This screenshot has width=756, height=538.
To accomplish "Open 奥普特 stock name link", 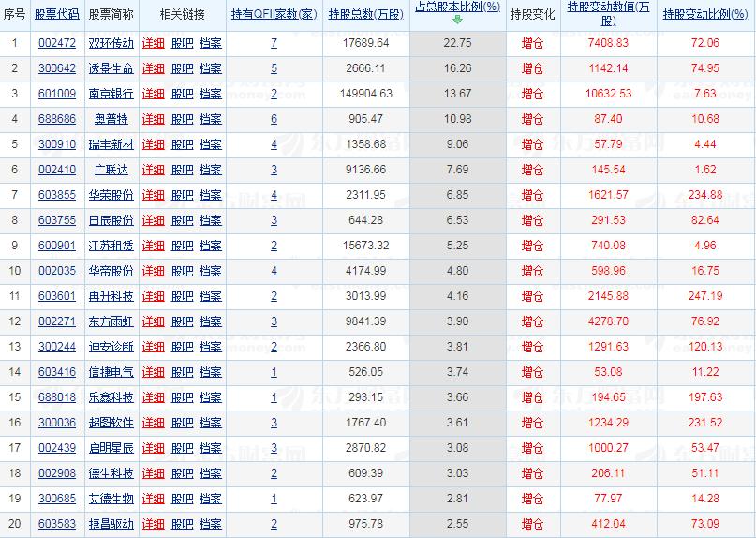I will click(111, 119).
